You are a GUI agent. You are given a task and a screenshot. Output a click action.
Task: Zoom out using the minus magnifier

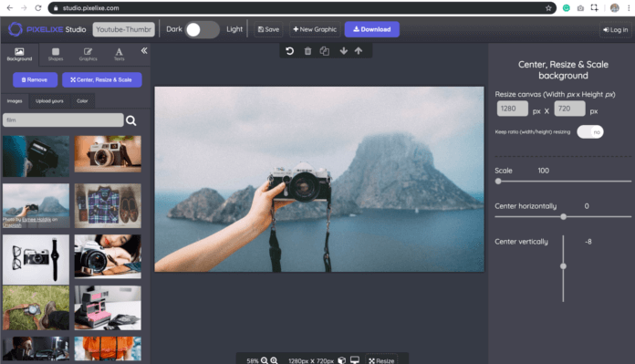(264, 360)
